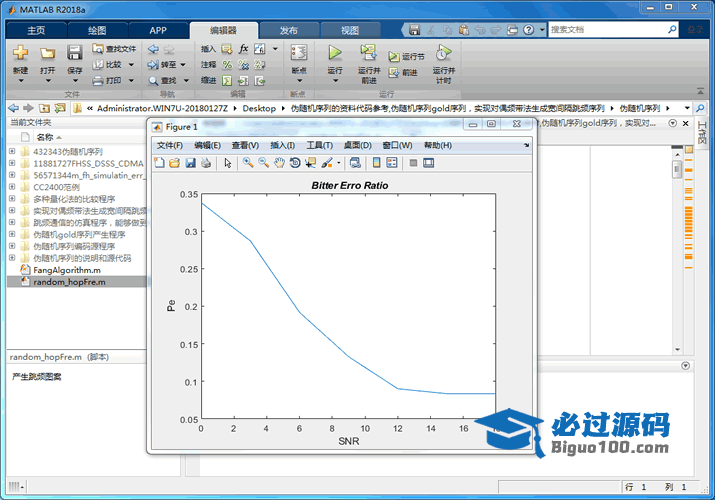Click the up one folder icon
715x500 pixels.
pyautogui.click(x=44, y=108)
